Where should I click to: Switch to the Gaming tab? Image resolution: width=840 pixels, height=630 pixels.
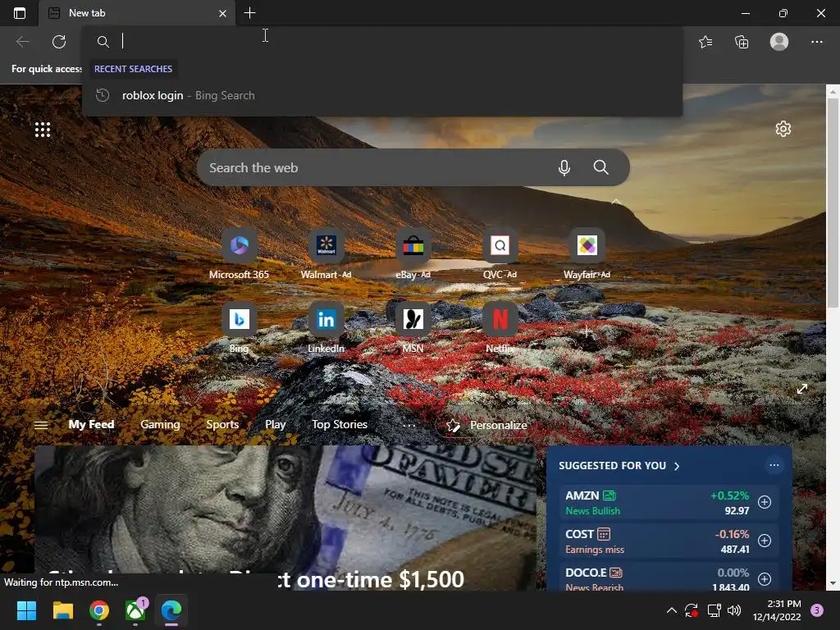[x=160, y=424]
